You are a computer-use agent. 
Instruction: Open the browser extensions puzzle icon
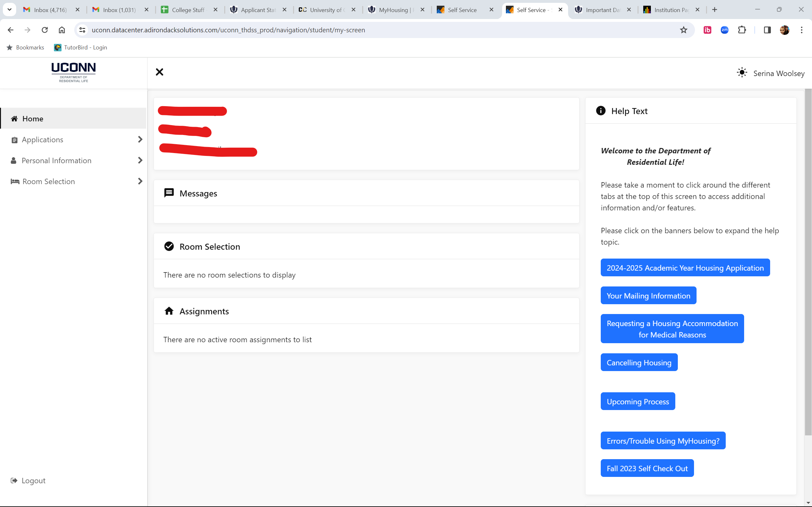[742, 30]
